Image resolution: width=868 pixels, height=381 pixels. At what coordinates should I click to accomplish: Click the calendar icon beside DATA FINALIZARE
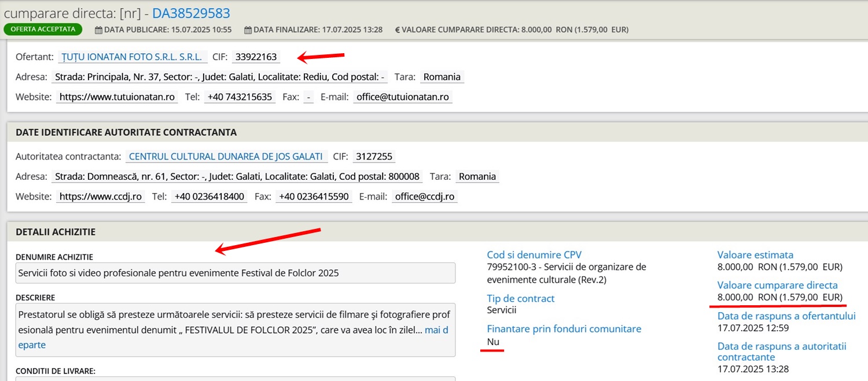(248, 29)
